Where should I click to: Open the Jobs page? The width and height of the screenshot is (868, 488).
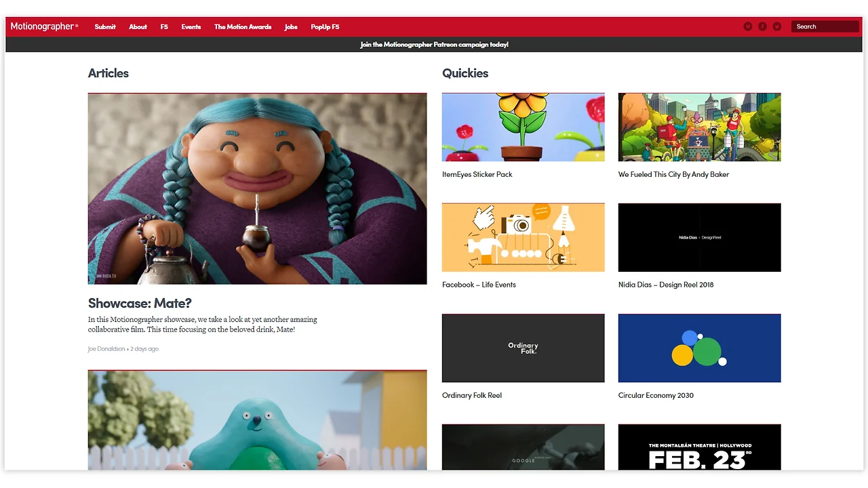point(291,27)
